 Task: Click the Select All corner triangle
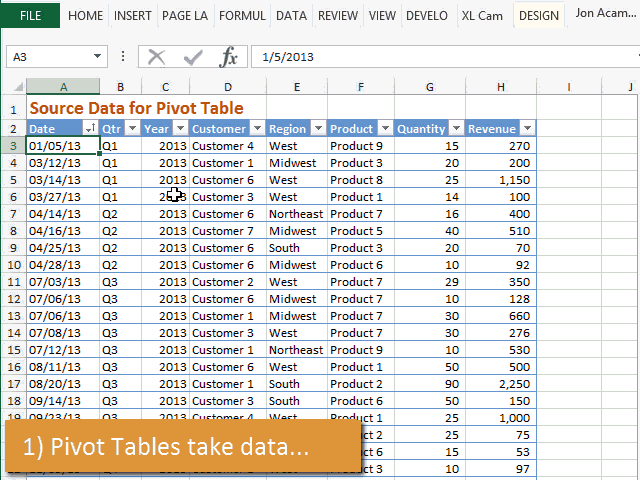tap(18, 87)
